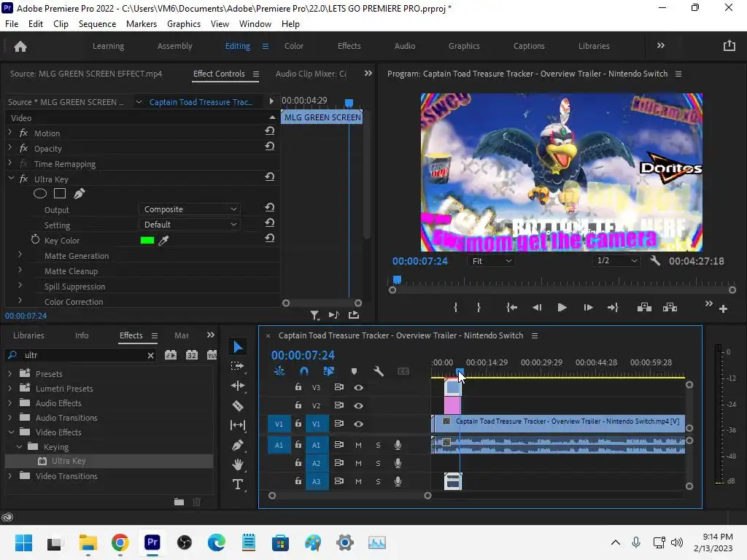Toggle animation stopwatch for Key Color
Viewport: 747px width, 560px height.
(x=35, y=240)
